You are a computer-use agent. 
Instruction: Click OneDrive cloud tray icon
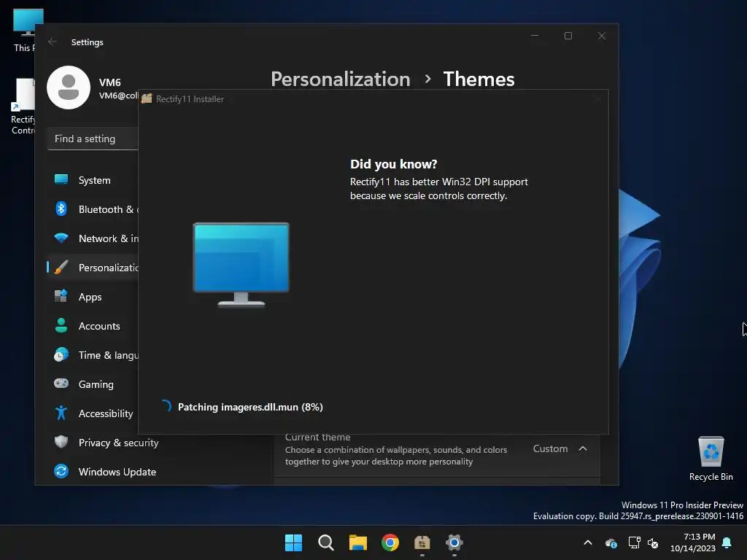tap(611, 542)
